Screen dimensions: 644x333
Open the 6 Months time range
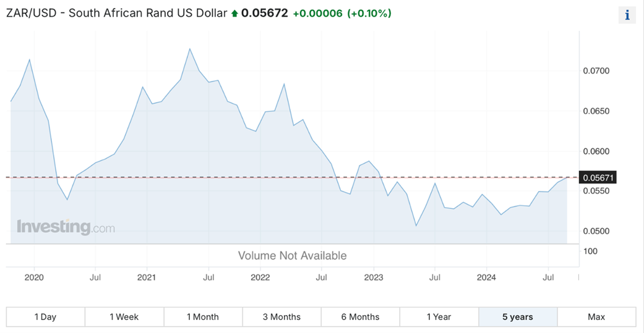pyautogui.click(x=360, y=317)
